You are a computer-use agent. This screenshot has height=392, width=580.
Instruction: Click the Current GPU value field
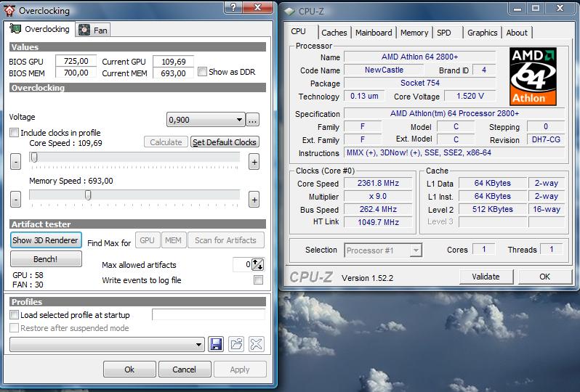174,62
